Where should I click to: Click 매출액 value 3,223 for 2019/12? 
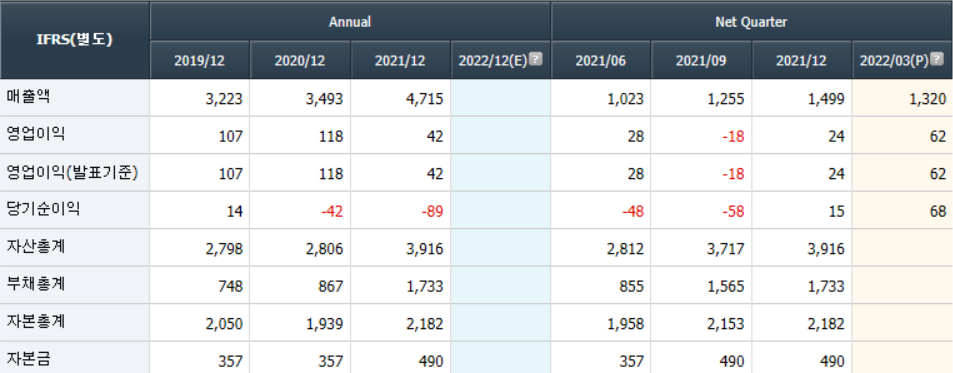[224, 99]
